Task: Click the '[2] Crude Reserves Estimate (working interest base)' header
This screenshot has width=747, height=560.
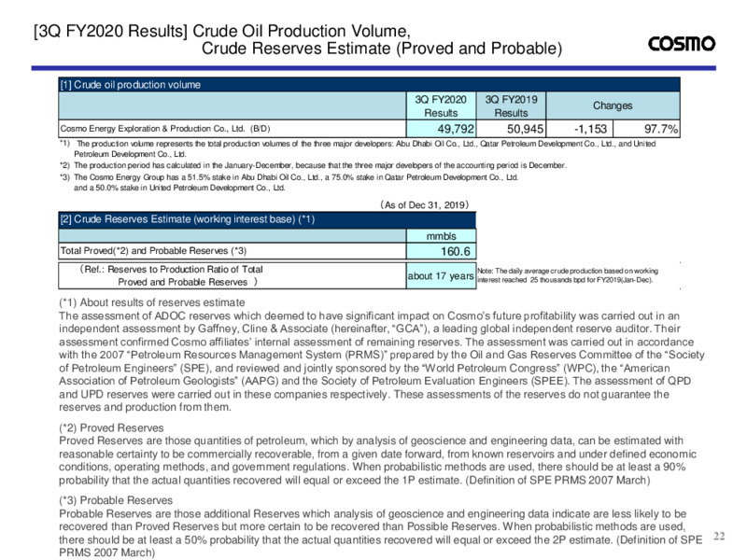Action: pos(267,219)
